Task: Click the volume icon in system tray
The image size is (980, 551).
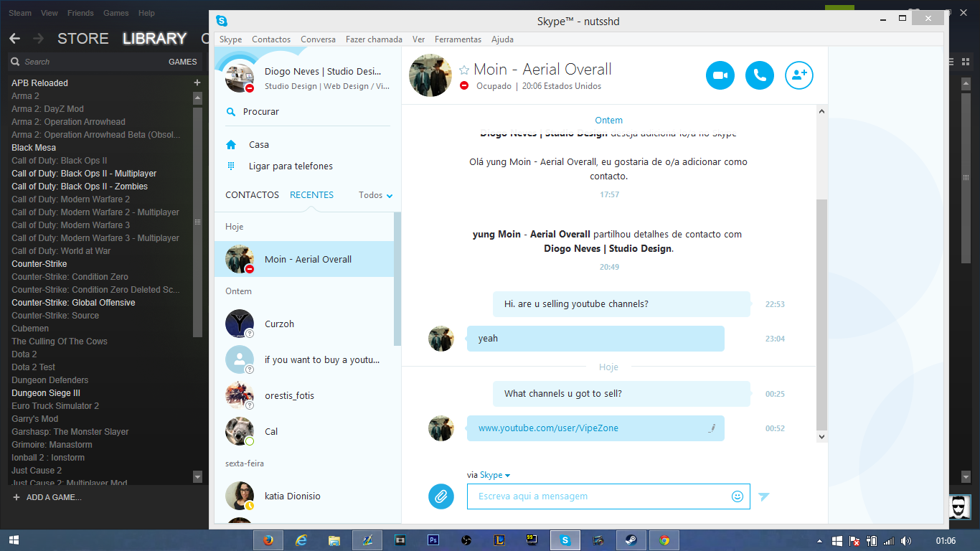Action: [906, 540]
